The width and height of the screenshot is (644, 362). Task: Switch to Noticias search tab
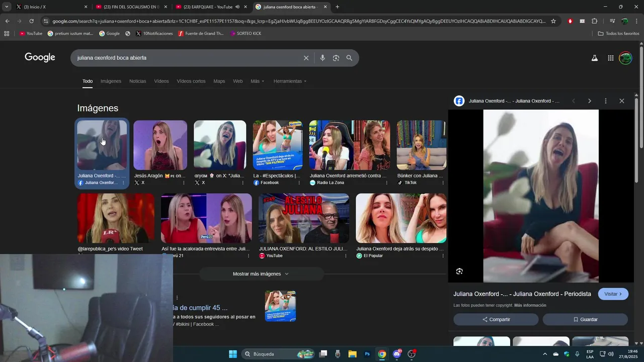click(137, 81)
